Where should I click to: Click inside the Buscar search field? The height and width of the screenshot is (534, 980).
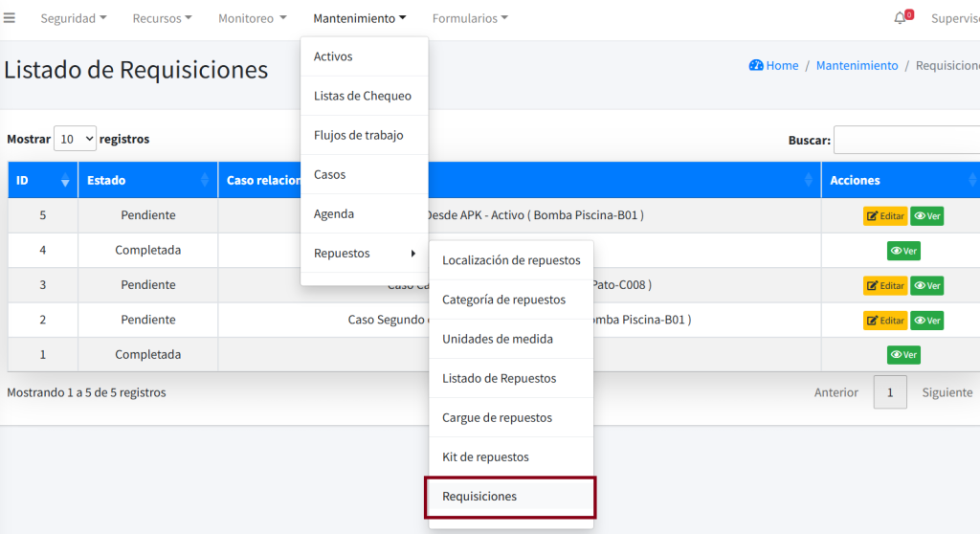click(x=906, y=140)
